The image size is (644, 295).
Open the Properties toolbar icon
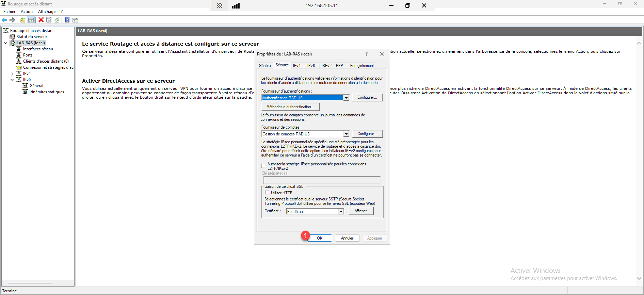coord(49,20)
